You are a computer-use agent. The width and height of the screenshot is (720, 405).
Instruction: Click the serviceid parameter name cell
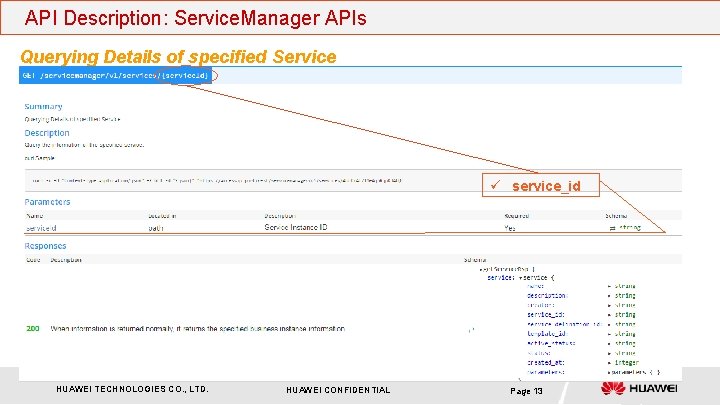click(41, 228)
